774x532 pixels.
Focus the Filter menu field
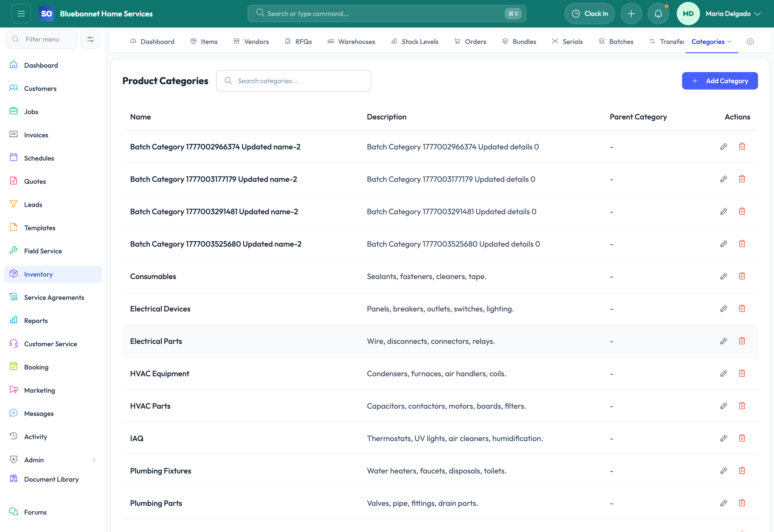pos(41,39)
